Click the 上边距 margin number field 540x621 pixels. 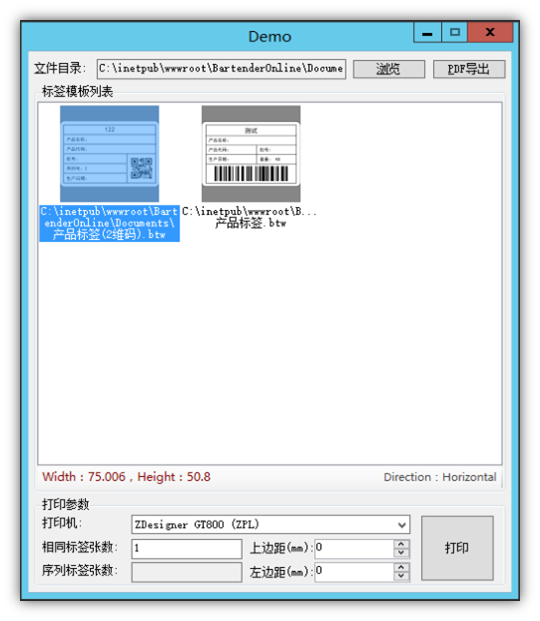pos(354,549)
